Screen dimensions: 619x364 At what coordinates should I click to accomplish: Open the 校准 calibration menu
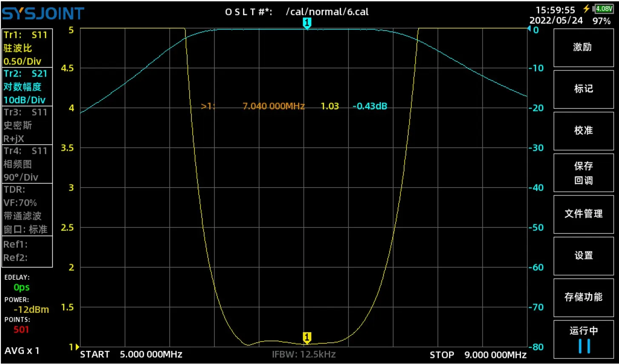pos(583,130)
